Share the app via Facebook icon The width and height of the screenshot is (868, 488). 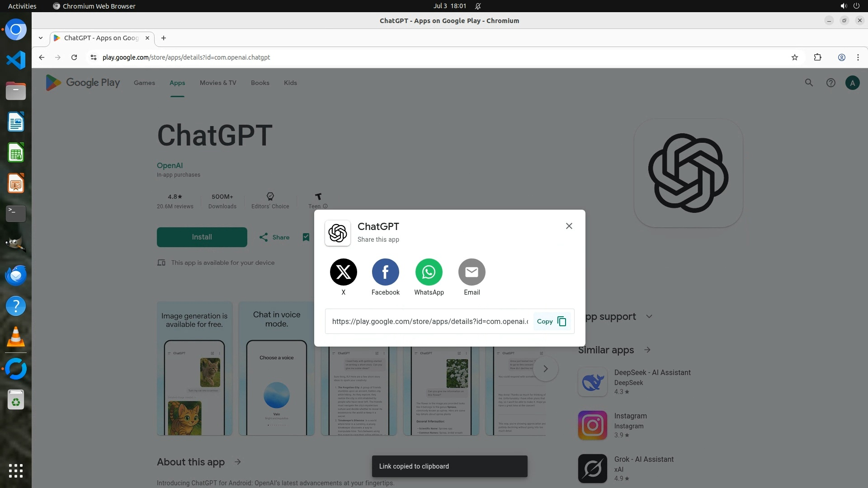385,272
